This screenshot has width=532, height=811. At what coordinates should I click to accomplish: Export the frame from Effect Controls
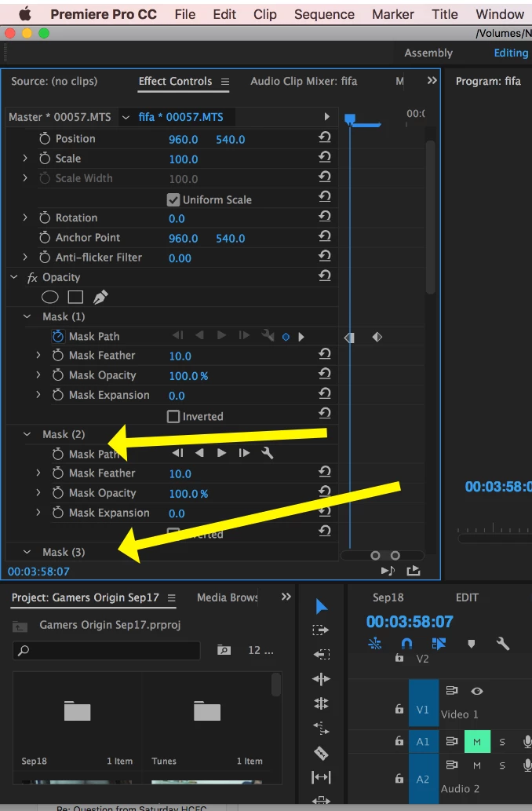click(x=414, y=571)
